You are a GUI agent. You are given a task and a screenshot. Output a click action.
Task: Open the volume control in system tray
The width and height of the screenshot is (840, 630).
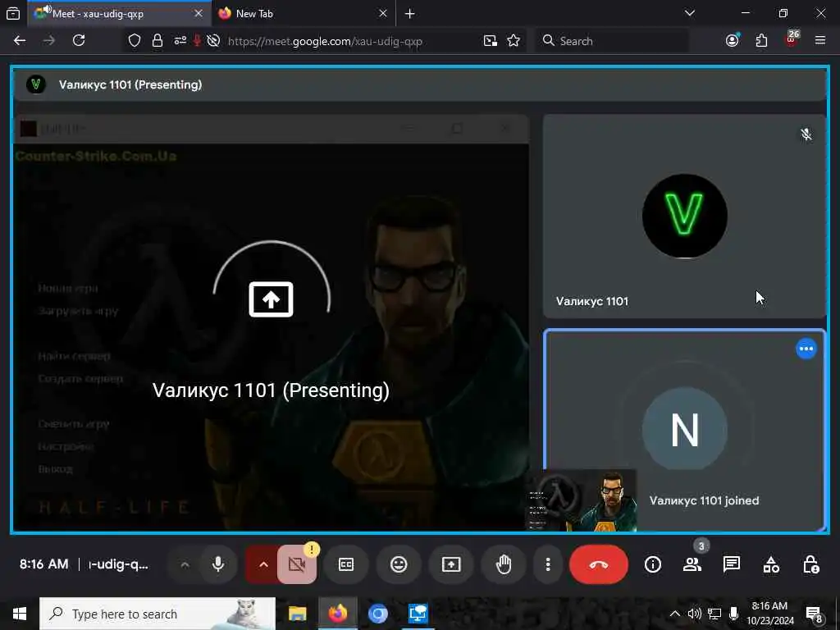694,614
